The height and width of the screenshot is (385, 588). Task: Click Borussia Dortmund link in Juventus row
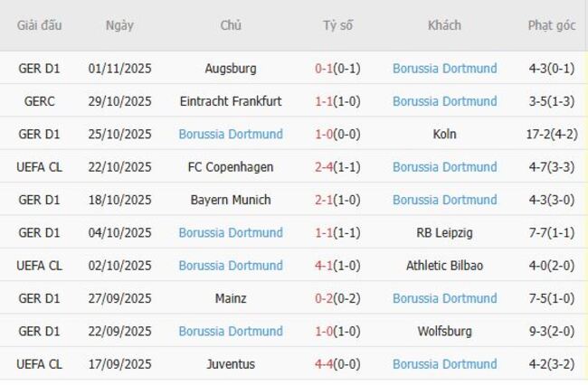pos(444,364)
